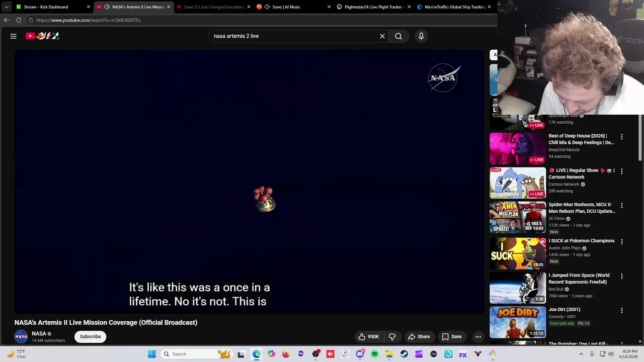Show hidden system tray icons chevron
Image resolution: width=644 pixels, height=362 pixels.
[x=581, y=354]
